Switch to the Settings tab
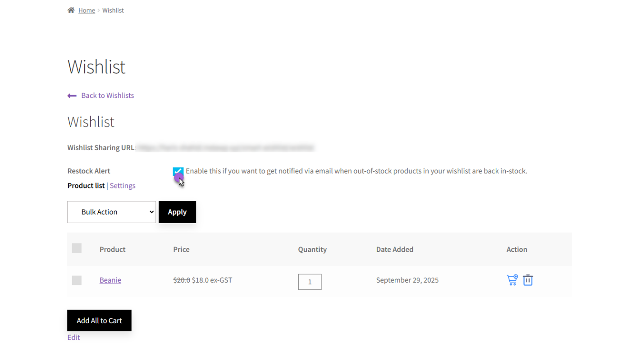The image size is (644, 352). pyautogui.click(x=122, y=185)
